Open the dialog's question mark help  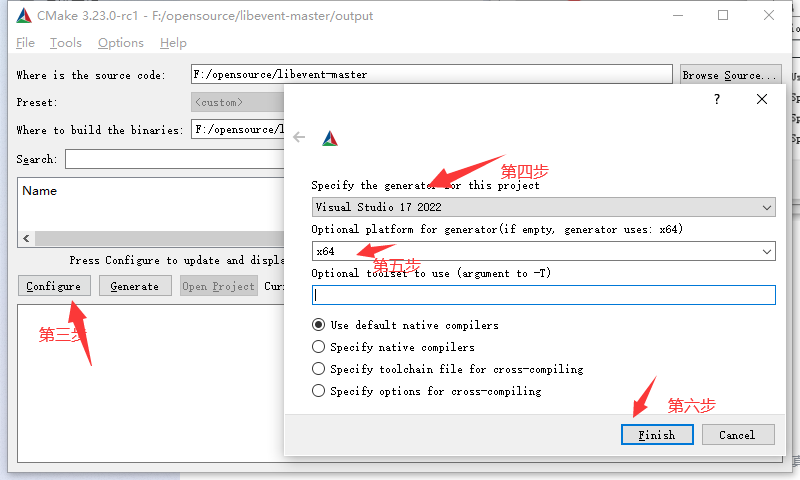pos(717,99)
